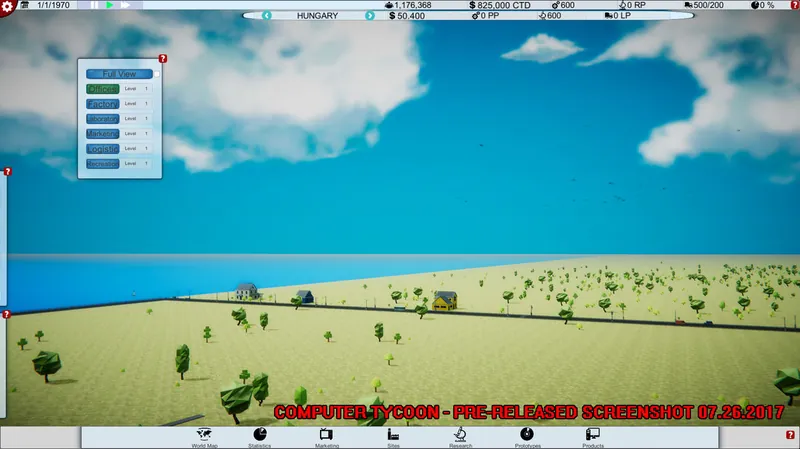
Task: Click the Level 1 field next to Offices
Action: 136,89
